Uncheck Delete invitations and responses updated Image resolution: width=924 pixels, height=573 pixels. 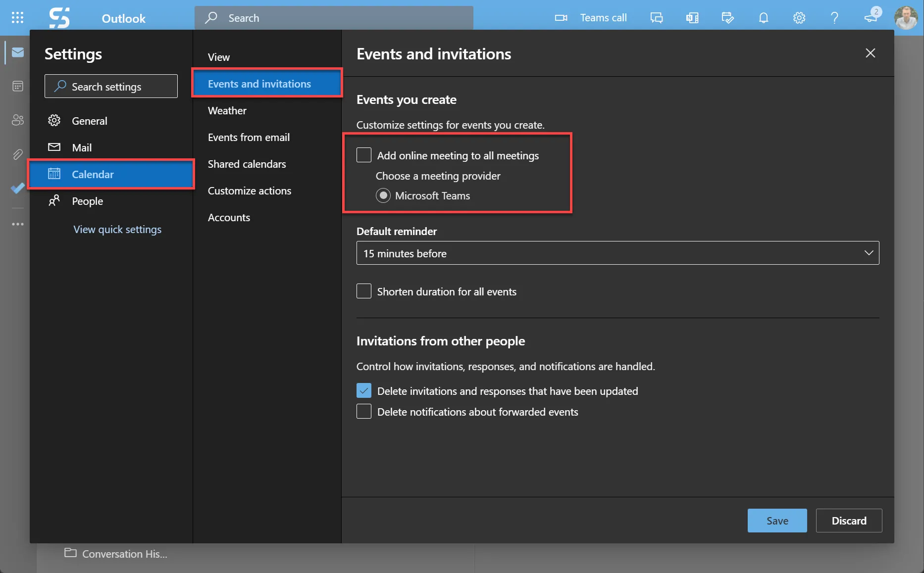(x=364, y=390)
